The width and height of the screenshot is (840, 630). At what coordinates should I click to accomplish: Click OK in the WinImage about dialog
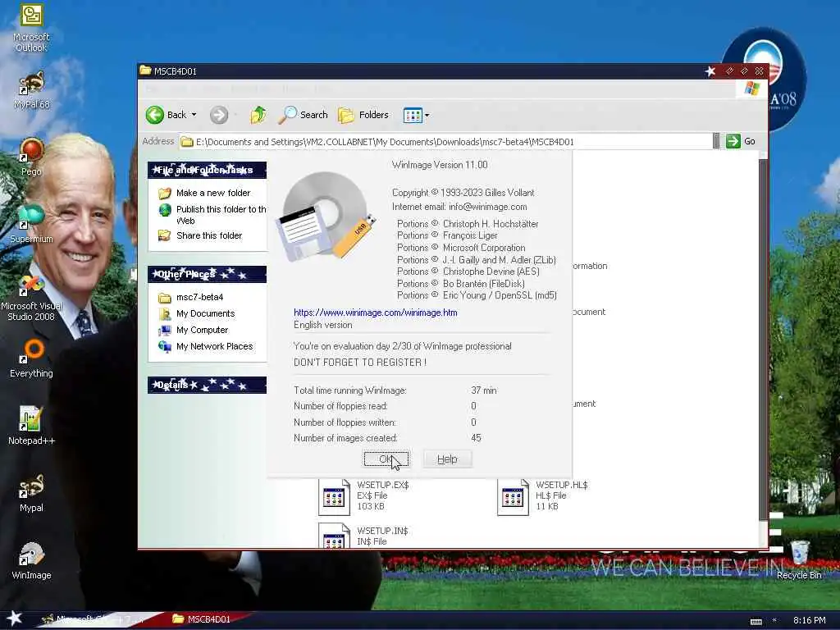pos(386,459)
